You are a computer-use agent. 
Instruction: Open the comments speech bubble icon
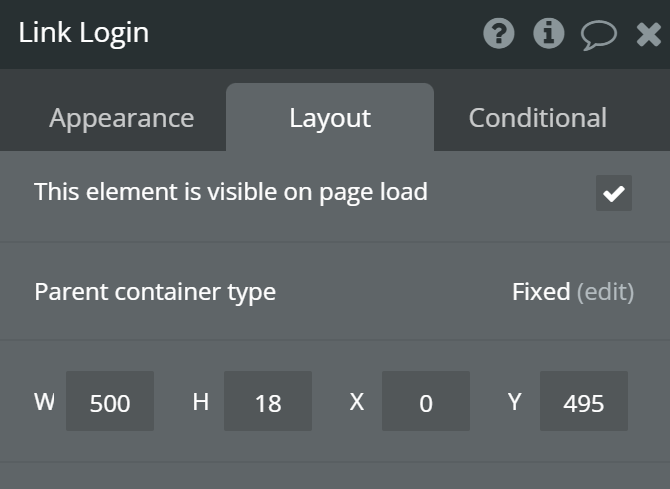pos(599,35)
